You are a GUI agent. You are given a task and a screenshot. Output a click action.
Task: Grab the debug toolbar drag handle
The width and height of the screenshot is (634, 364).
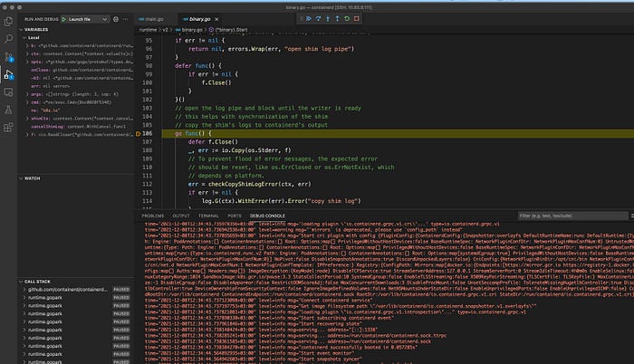coord(302,19)
